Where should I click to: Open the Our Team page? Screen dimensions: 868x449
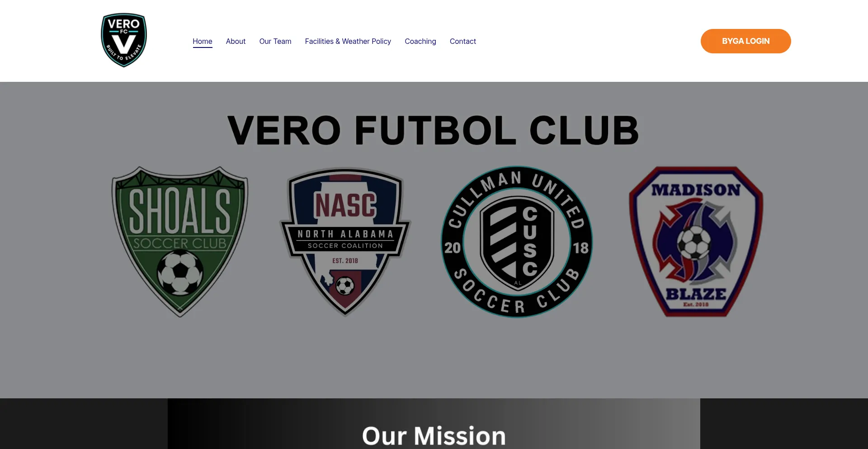[275, 41]
